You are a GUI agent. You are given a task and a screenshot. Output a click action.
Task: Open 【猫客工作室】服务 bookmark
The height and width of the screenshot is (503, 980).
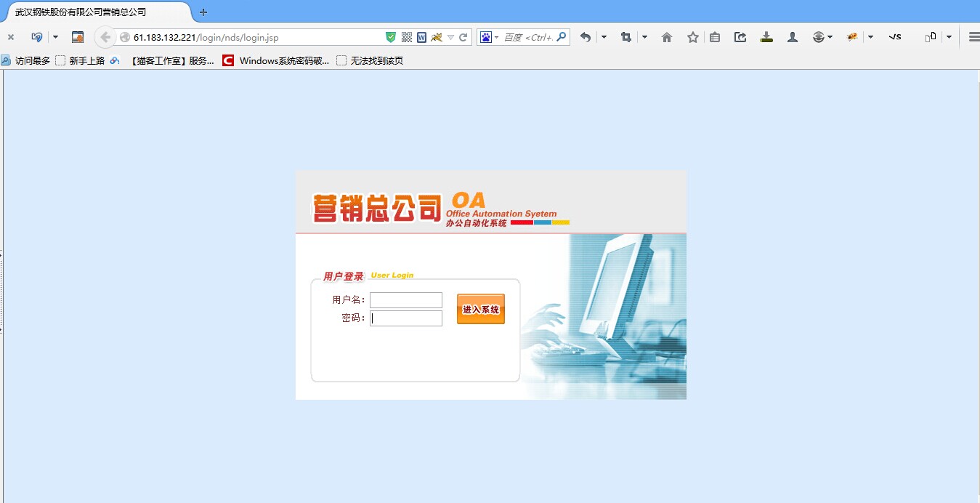coord(172,61)
